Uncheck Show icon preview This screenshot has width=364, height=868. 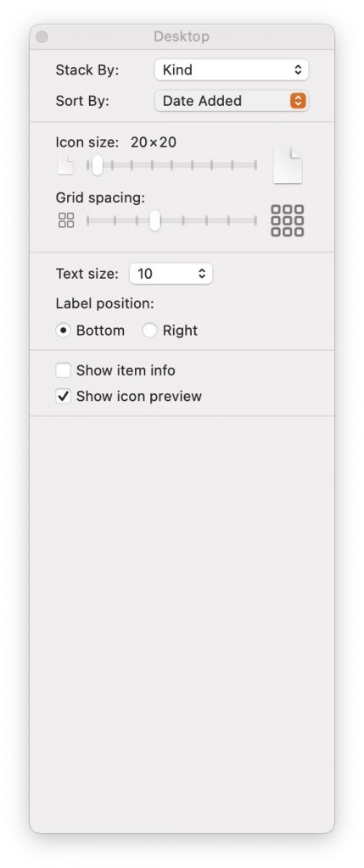click(x=63, y=397)
